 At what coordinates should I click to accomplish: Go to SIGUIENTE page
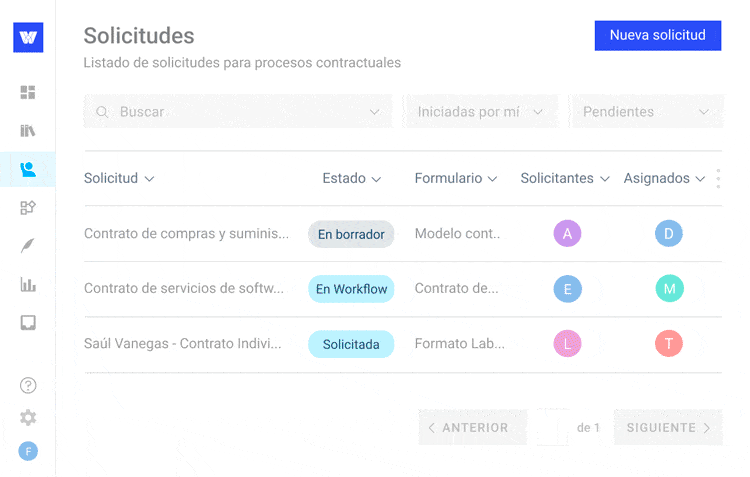(x=668, y=427)
